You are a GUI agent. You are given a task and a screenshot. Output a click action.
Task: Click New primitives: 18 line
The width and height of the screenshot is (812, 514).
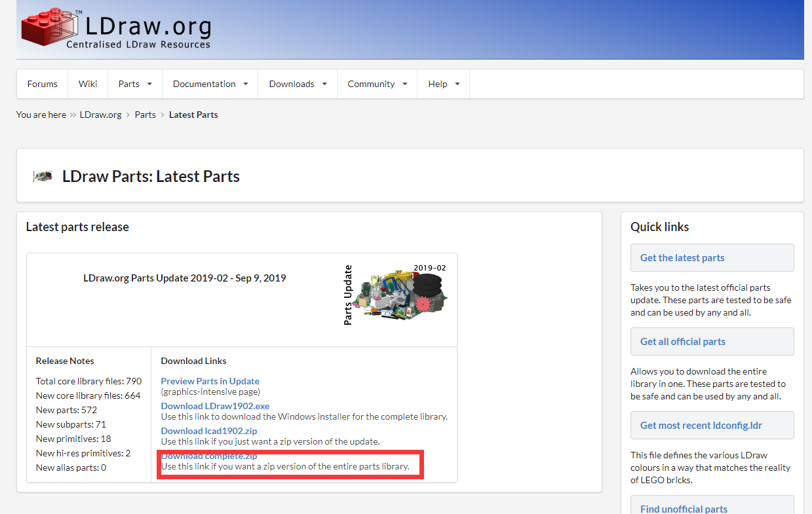(x=73, y=439)
